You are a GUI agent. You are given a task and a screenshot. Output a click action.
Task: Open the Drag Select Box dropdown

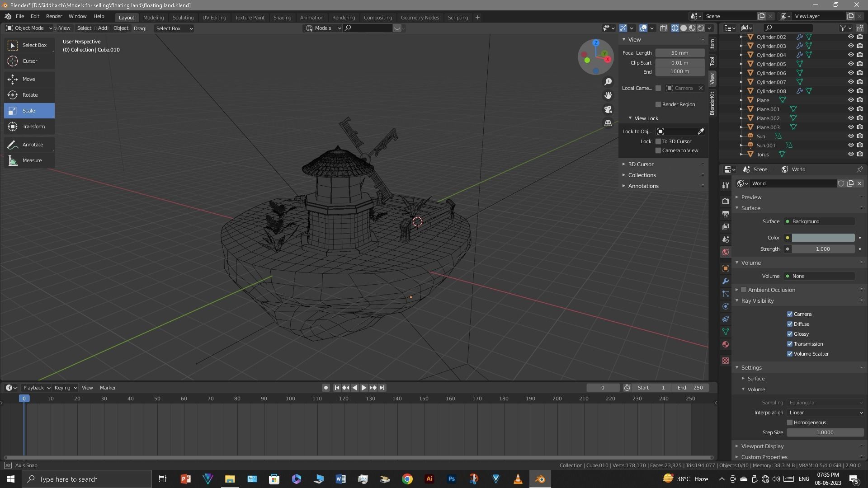pos(174,28)
